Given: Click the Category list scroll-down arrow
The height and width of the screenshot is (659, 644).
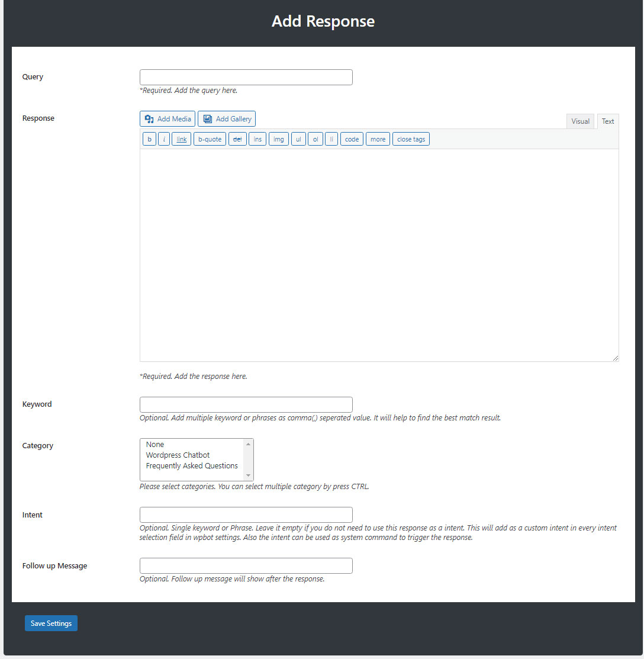Looking at the screenshot, I should [248, 475].
